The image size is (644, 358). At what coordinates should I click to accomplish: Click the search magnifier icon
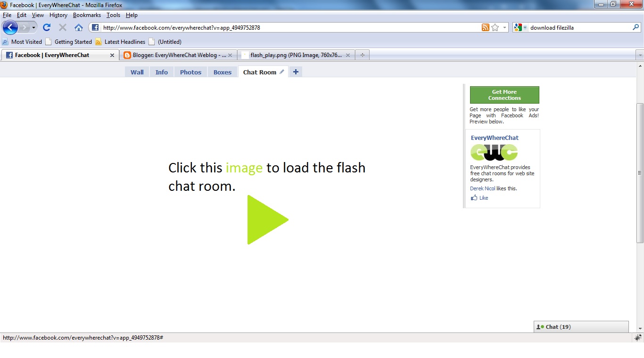[636, 27]
